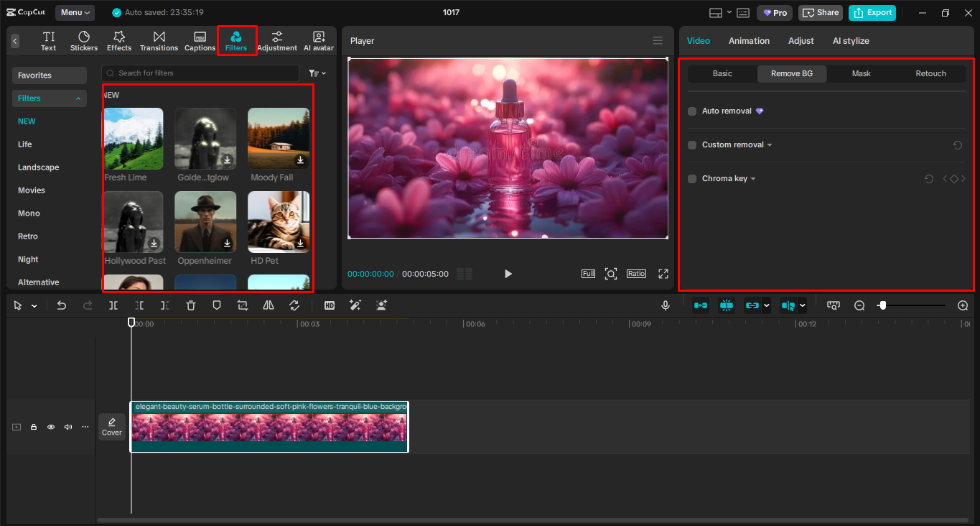Click the Undo icon

pos(62,305)
